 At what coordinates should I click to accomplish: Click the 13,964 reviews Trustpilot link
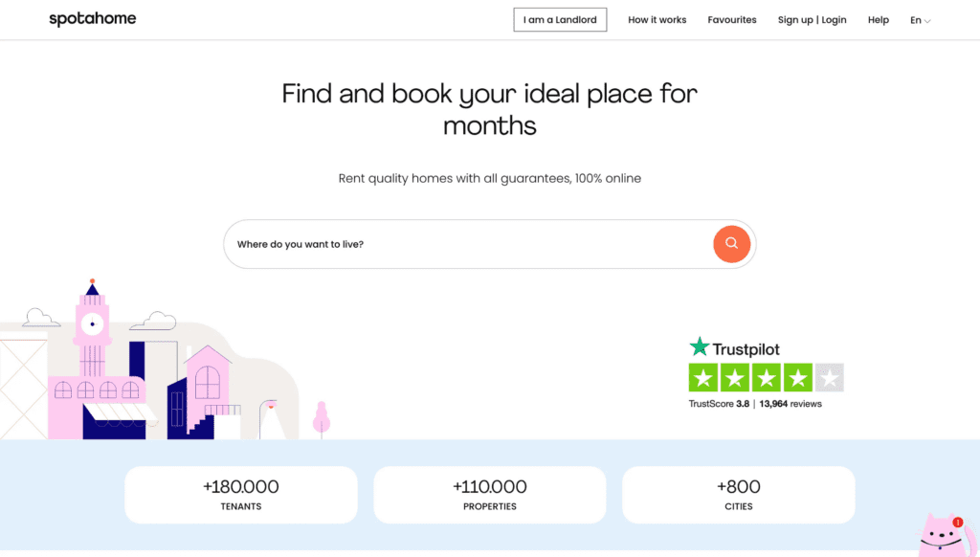pyautogui.click(x=791, y=404)
